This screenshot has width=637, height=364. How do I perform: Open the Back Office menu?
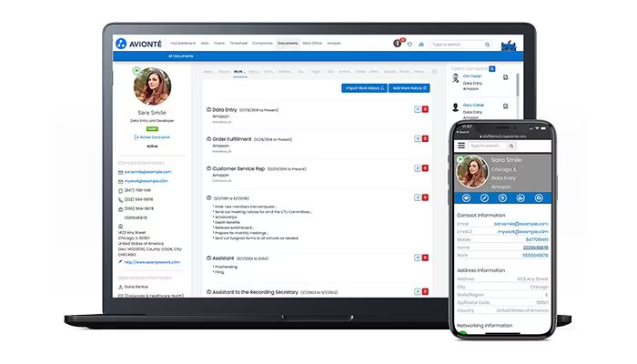[312, 43]
